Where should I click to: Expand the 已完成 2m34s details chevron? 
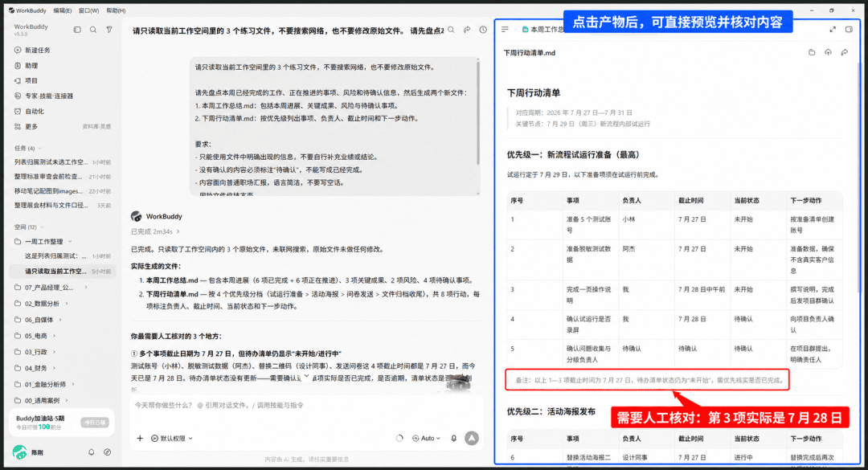(x=178, y=231)
